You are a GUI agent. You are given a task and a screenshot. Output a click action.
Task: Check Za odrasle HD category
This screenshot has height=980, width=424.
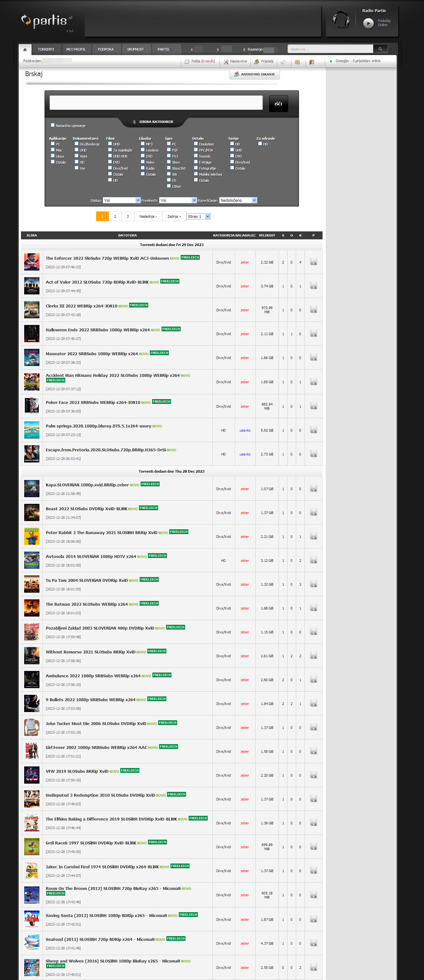click(x=260, y=144)
